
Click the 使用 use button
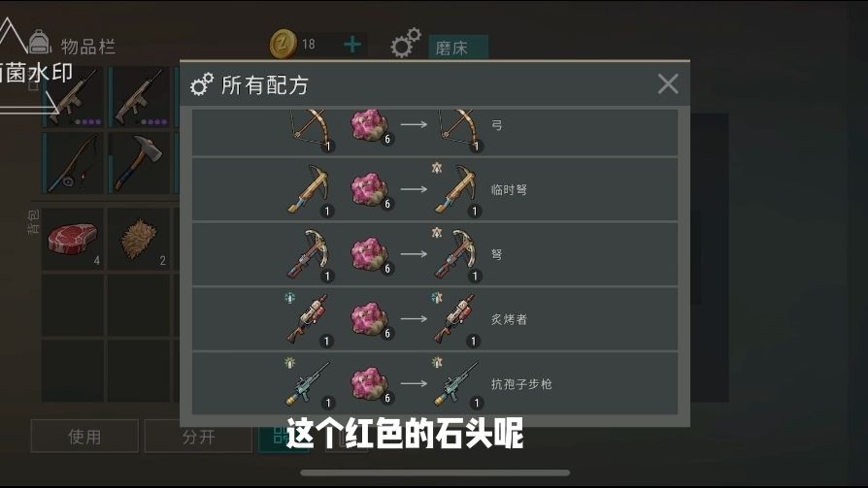tap(84, 437)
